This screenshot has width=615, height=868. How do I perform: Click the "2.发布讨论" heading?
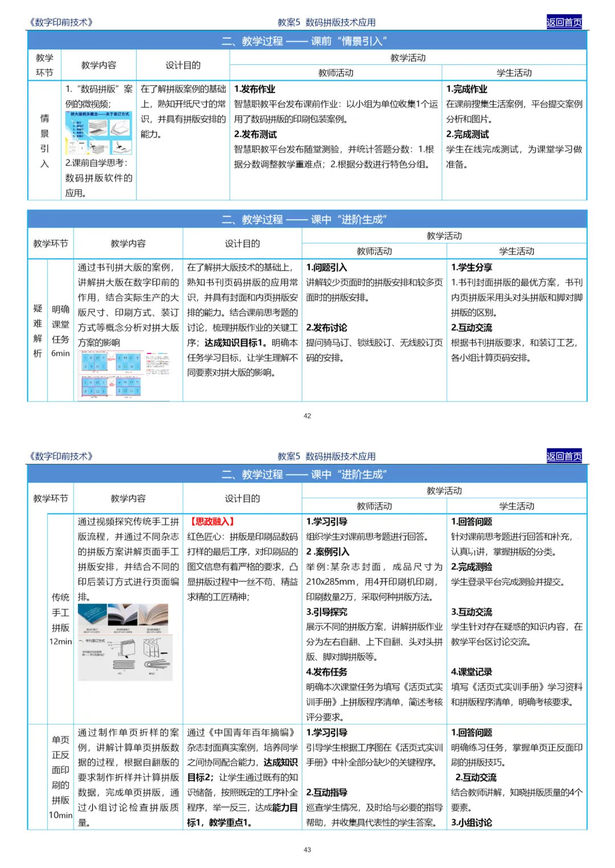(x=326, y=327)
